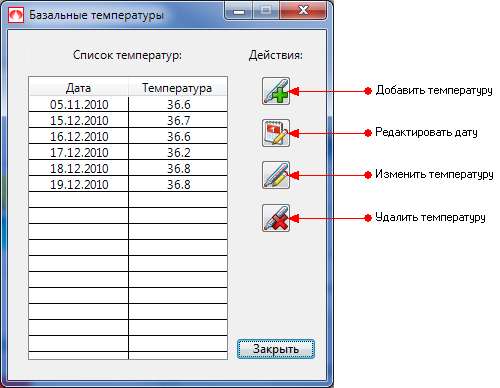Sort by the Дата column header
This screenshot has height=388, width=500.
pos(79,88)
